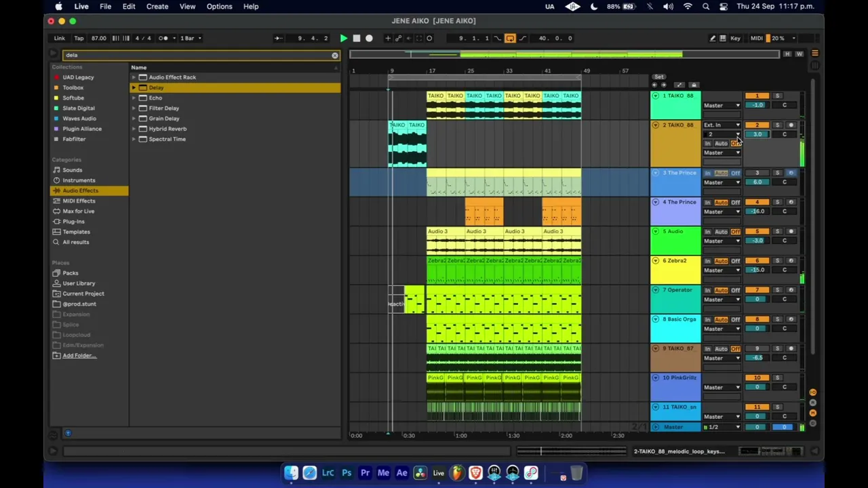Open the Audio Effects category
This screenshot has width=868, height=488.
(81, 190)
